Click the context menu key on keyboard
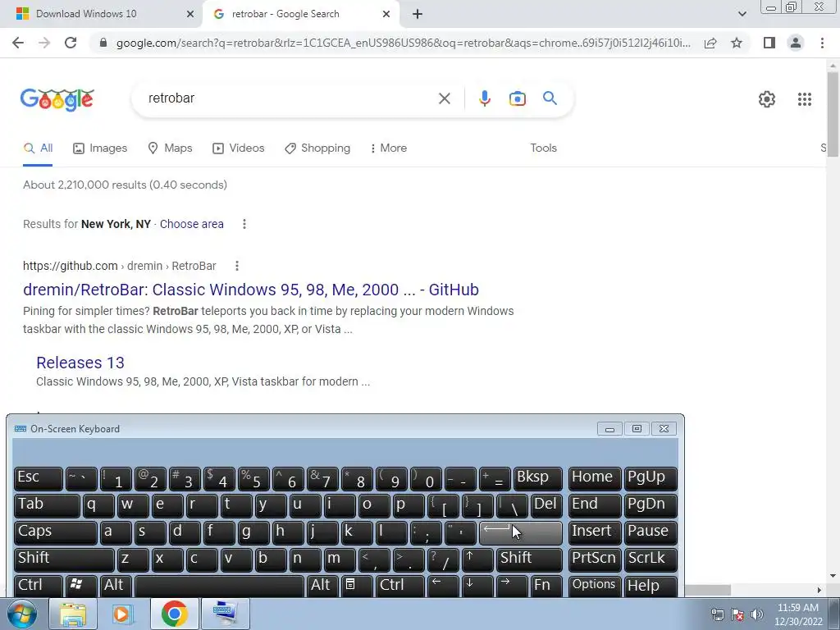 356,586
